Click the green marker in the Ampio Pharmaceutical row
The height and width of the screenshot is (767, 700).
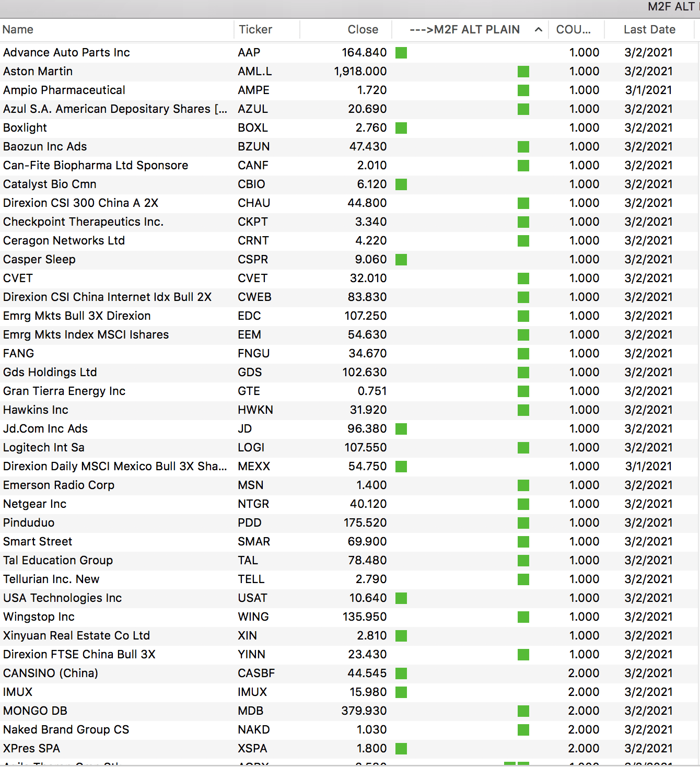[x=523, y=90]
